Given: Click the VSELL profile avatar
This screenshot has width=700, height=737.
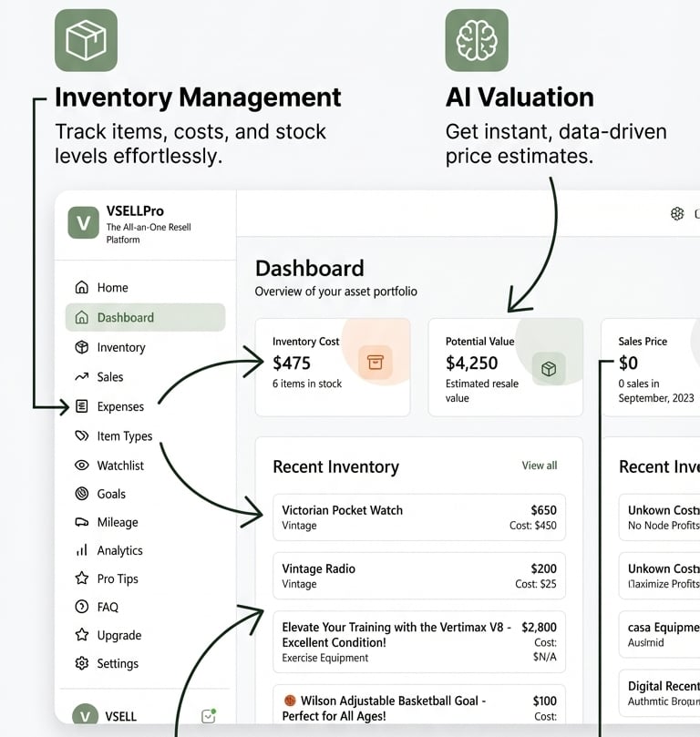Looking at the screenshot, I should pos(84,716).
